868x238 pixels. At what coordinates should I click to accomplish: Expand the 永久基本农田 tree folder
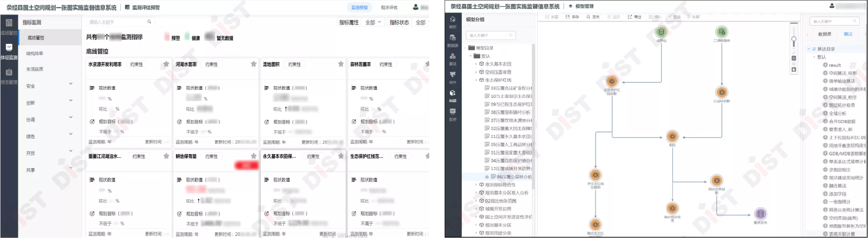(x=477, y=64)
